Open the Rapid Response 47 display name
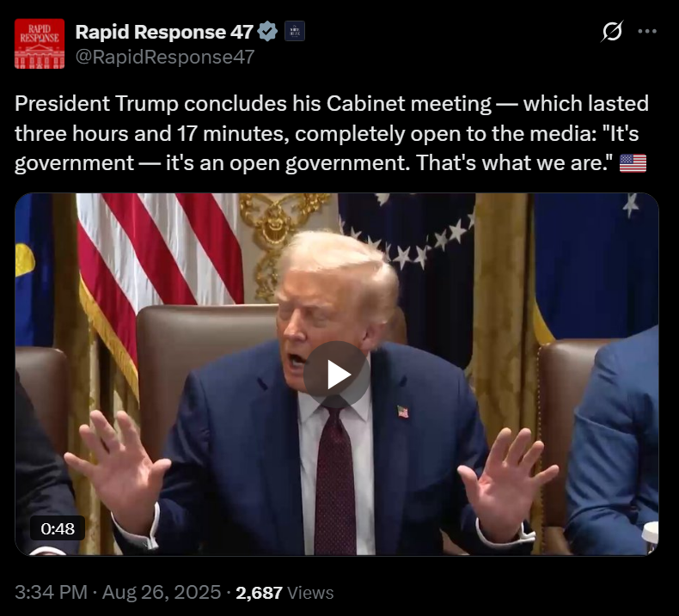Viewport: 679px width, 616px height. tap(164, 32)
